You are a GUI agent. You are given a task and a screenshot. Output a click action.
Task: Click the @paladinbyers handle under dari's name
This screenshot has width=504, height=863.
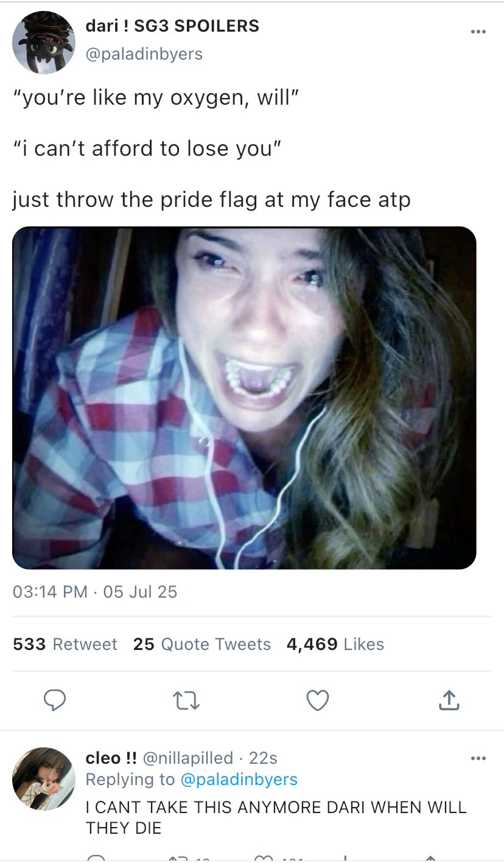point(144,54)
